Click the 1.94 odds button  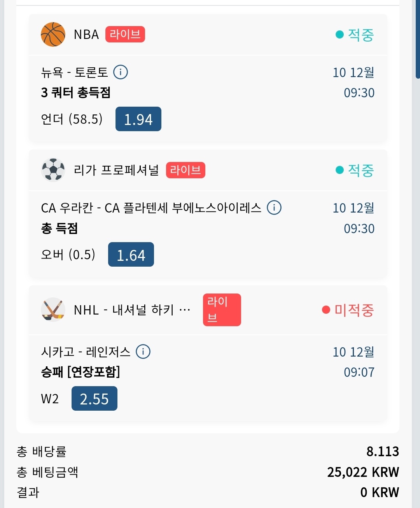(x=138, y=119)
